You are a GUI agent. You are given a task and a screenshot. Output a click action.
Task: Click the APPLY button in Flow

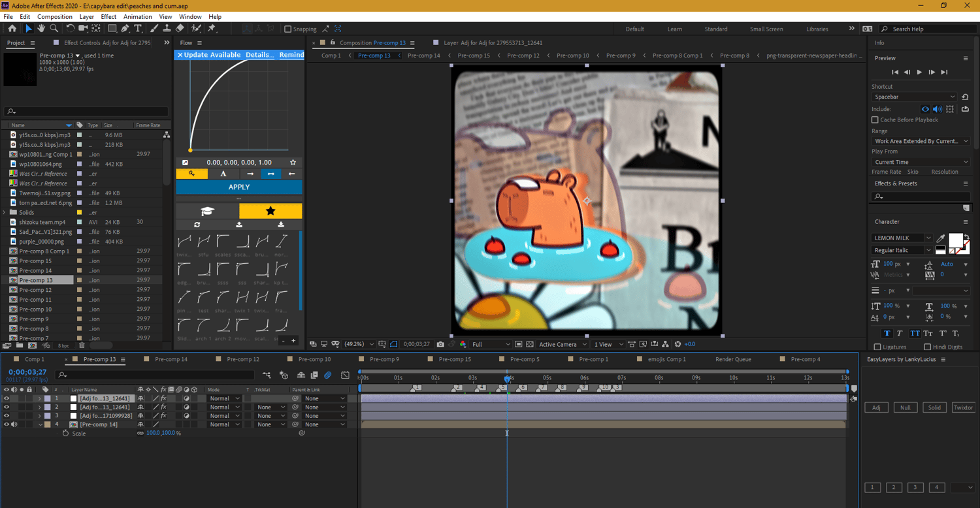coord(239,187)
